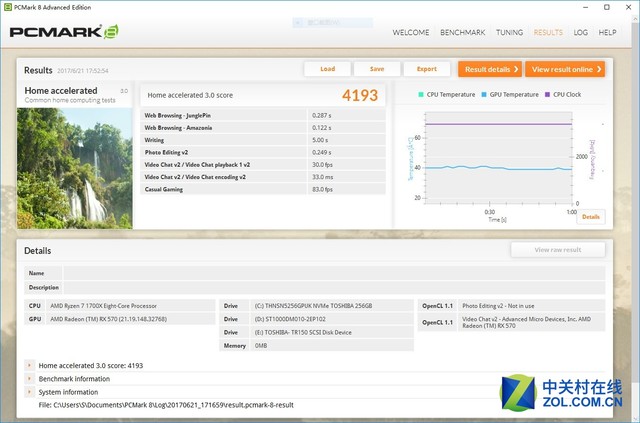The height and width of the screenshot is (423, 640).
Task: Select the RESULTS tab
Action: click(548, 32)
